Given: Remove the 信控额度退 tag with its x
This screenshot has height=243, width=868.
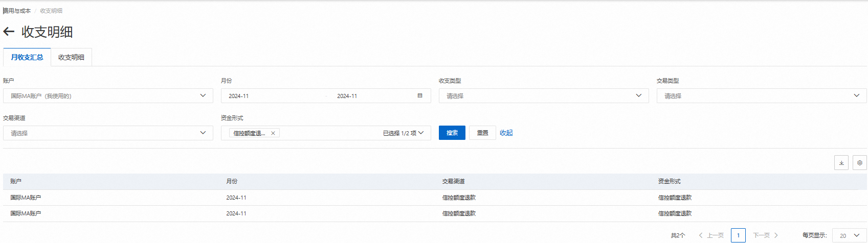Looking at the screenshot, I should coord(273,133).
